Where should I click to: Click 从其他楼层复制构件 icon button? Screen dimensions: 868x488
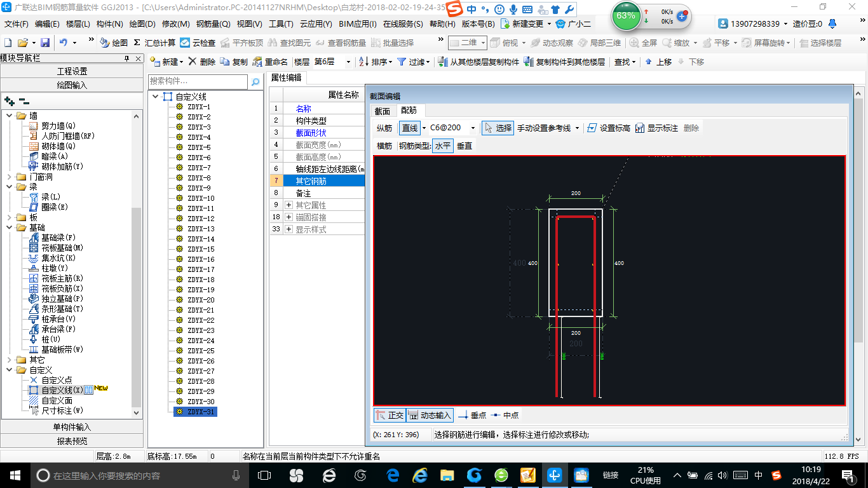[478, 62]
